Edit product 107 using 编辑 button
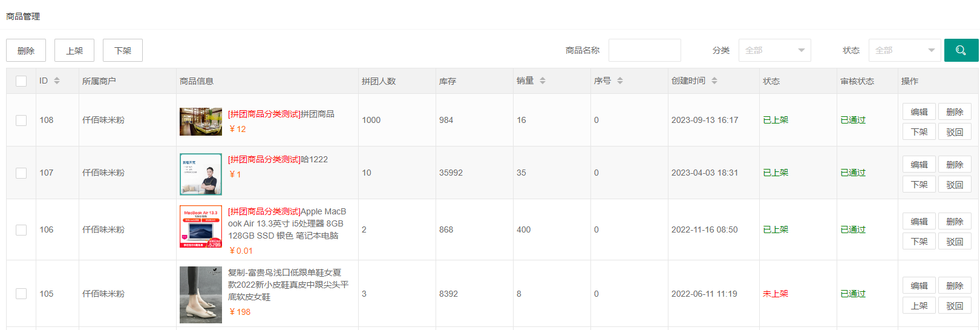Image resolution: width=980 pixels, height=330 pixels. pos(919,165)
